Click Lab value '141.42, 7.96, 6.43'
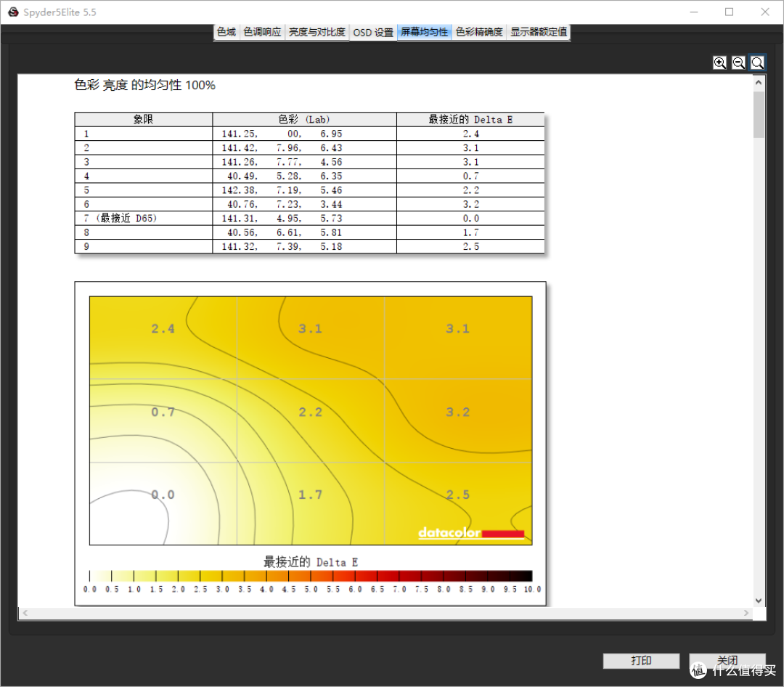The height and width of the screenshot is (687, 784). coord(282,148)
